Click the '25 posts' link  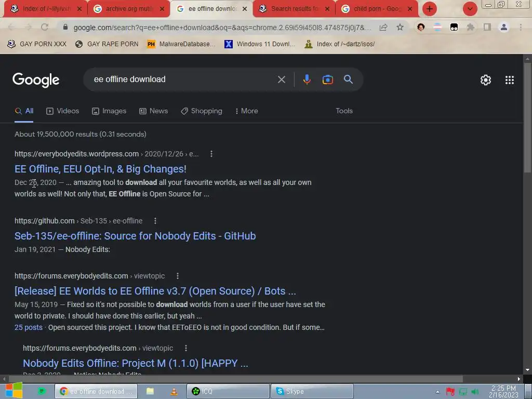[29, 327]
